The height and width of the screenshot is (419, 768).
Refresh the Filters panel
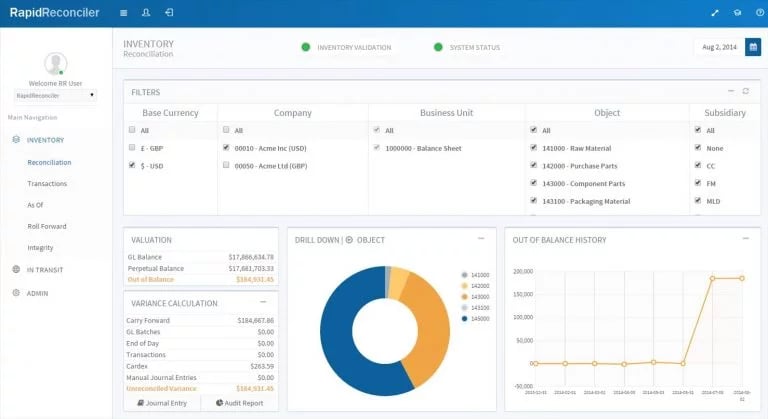tap(745, 91)
